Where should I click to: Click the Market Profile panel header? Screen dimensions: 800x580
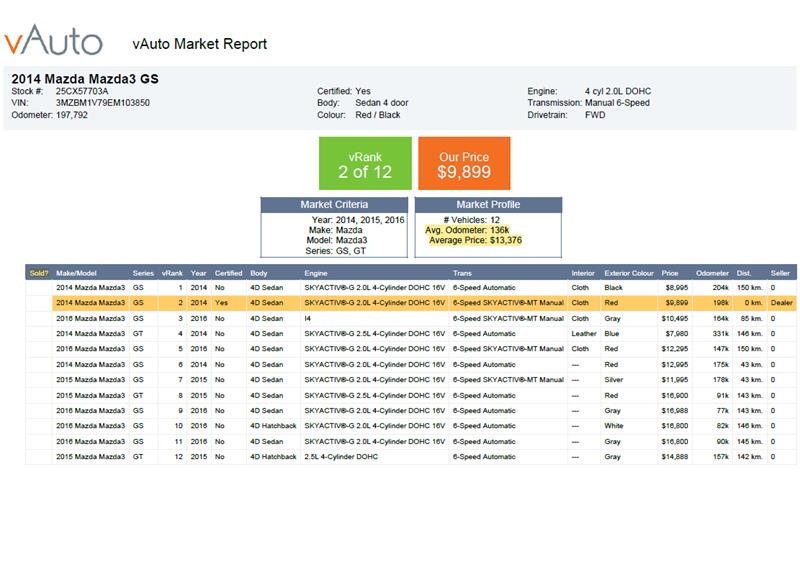488,205
